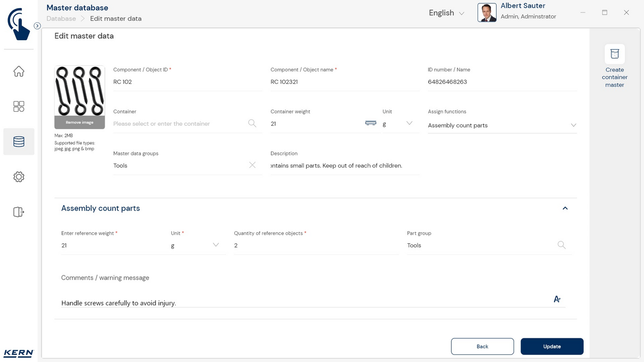The image size is (644, 362).
Task: Click the scale icon beside Container weight
Action: pos(371,123)
